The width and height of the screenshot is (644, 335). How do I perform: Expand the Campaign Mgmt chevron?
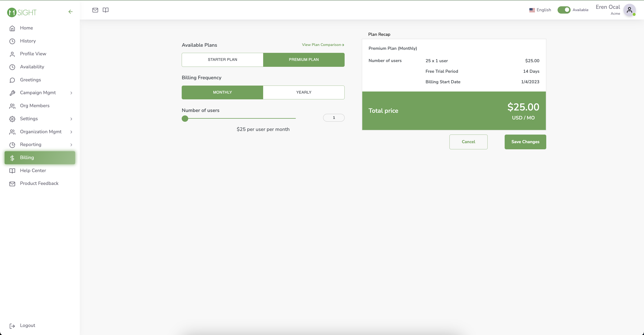[x=71, y=93]
